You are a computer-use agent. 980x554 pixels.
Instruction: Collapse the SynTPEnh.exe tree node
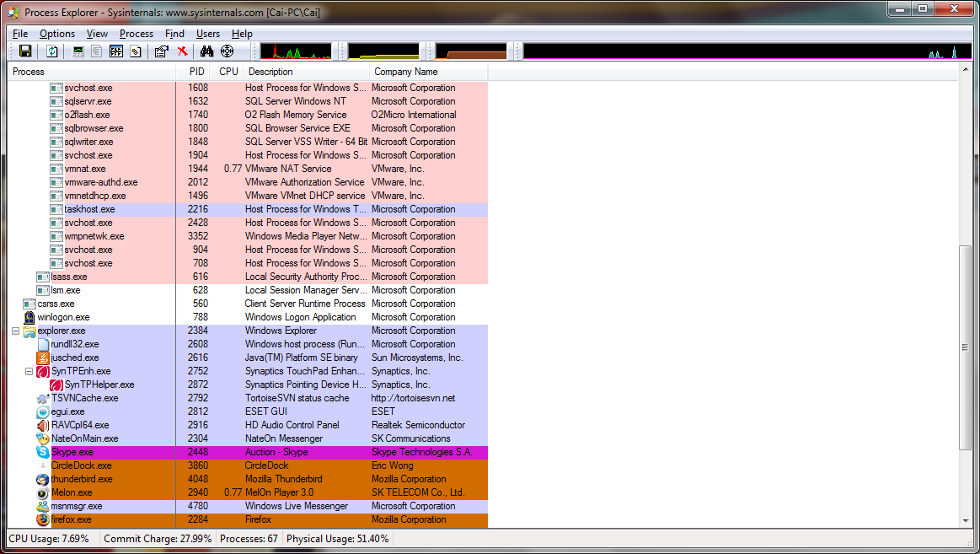29,371
